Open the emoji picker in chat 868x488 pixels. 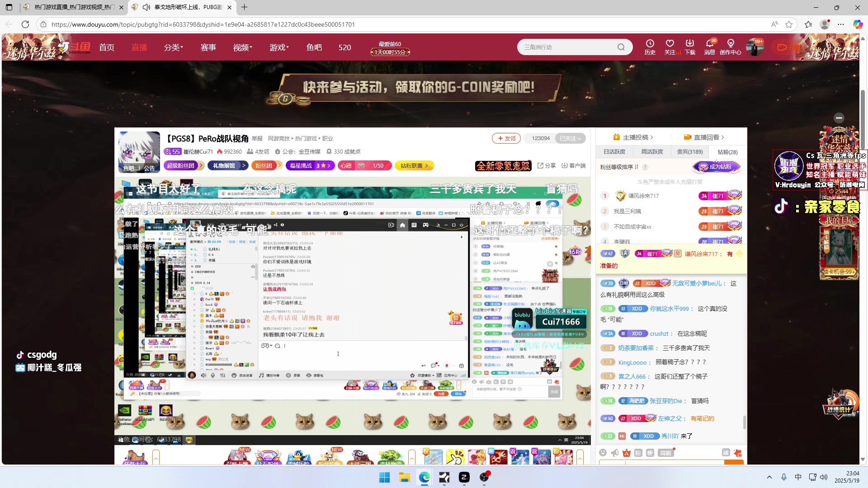pyautogui.click(x=603, y=453)
